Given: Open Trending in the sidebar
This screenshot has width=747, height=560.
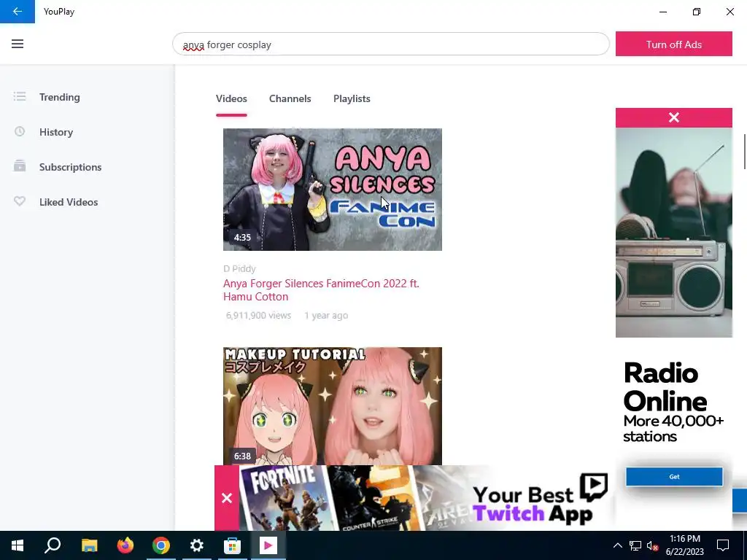Looking at the screenshot, I should pyautogui.click(x=60, y=97).
